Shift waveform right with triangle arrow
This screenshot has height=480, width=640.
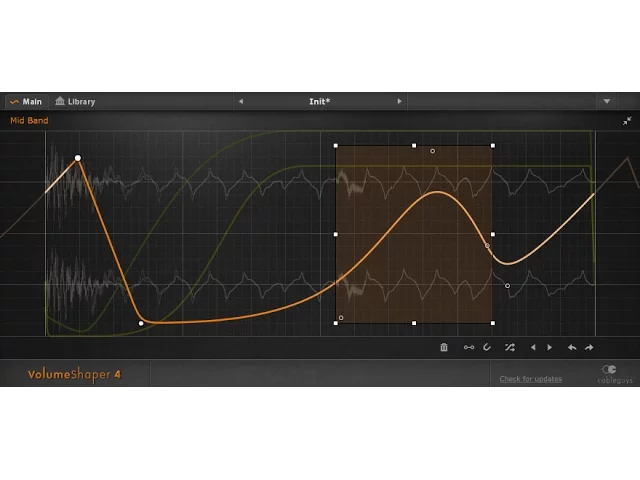pos(549,347)
